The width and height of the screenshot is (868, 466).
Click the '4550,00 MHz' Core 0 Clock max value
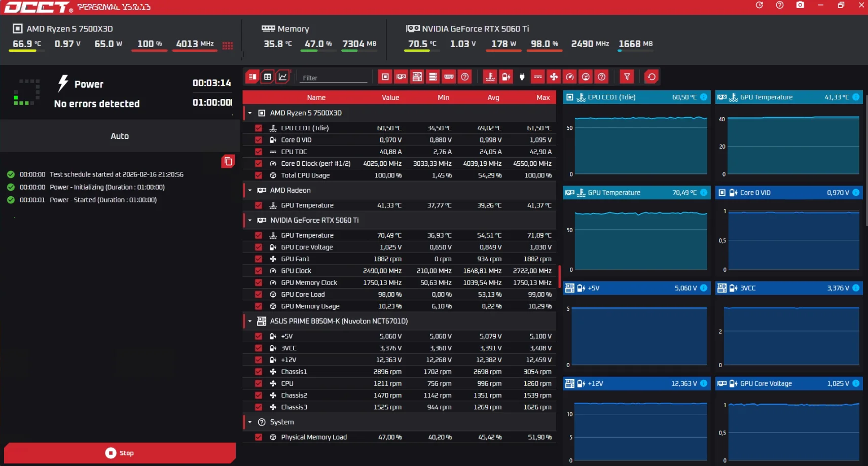pos(532,164)
